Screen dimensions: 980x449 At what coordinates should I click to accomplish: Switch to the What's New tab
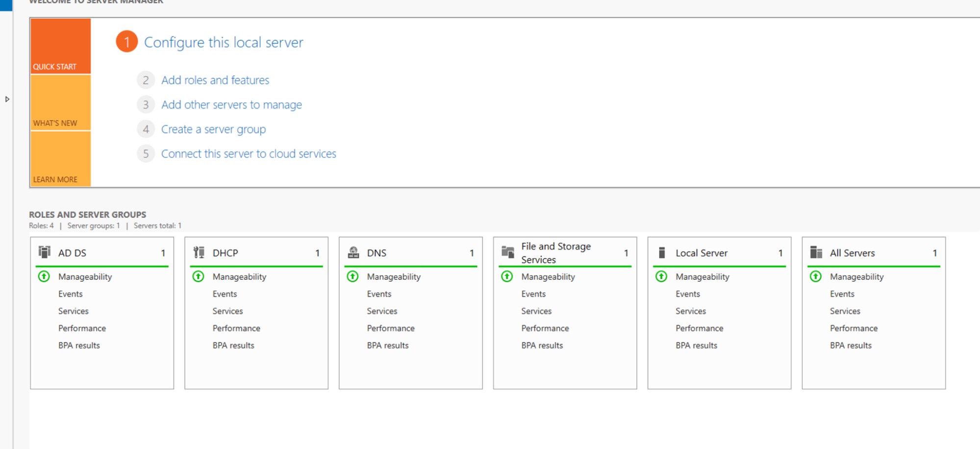[x=60, y=103]
